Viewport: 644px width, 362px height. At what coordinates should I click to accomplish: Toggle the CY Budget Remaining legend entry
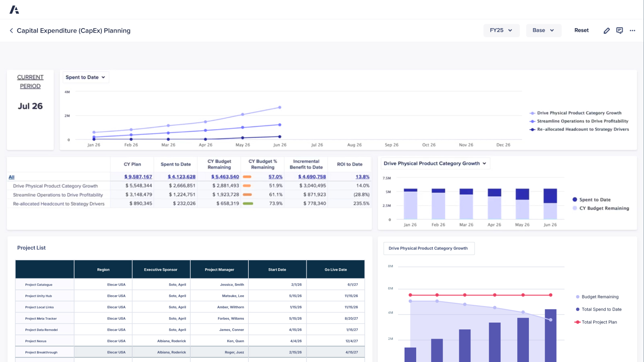pos(601,208)
